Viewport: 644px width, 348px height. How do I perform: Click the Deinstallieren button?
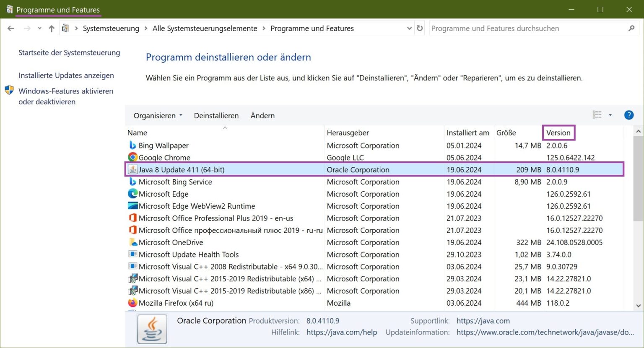(216, 115)
